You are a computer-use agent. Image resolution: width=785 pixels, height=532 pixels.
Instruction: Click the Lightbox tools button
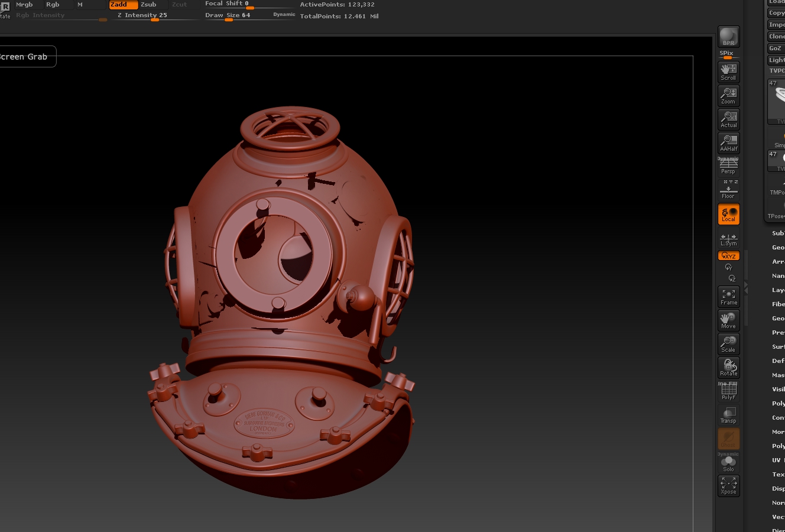776,60
